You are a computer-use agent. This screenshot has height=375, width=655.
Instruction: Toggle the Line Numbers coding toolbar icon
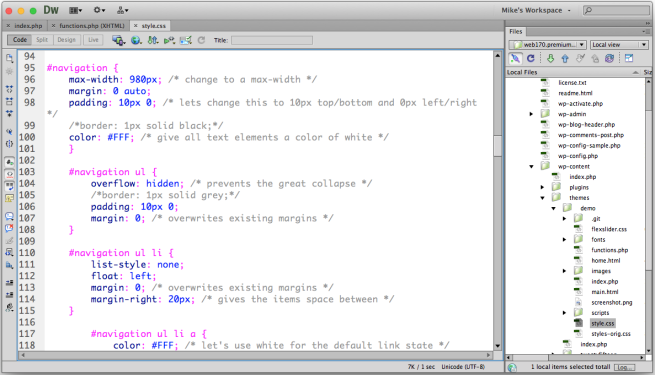click(9, 162)
